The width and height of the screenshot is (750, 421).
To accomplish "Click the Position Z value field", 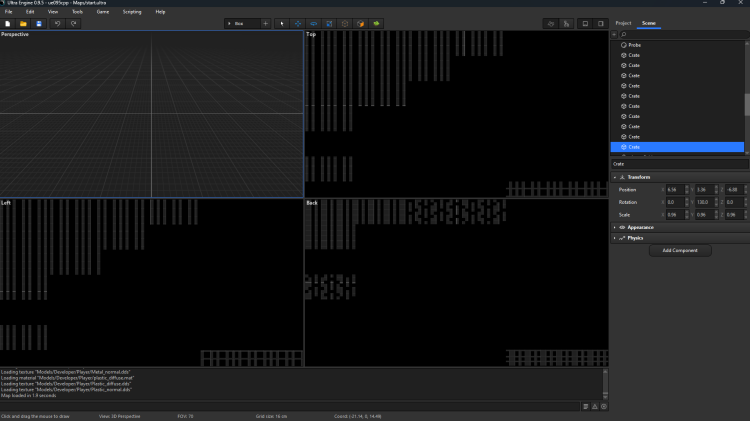I will click(x=734, y=190).
